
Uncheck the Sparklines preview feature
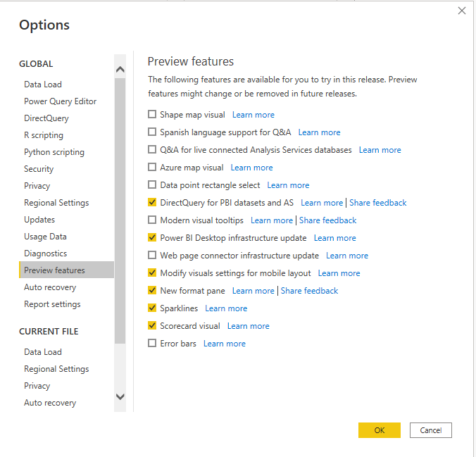(152, 308)
